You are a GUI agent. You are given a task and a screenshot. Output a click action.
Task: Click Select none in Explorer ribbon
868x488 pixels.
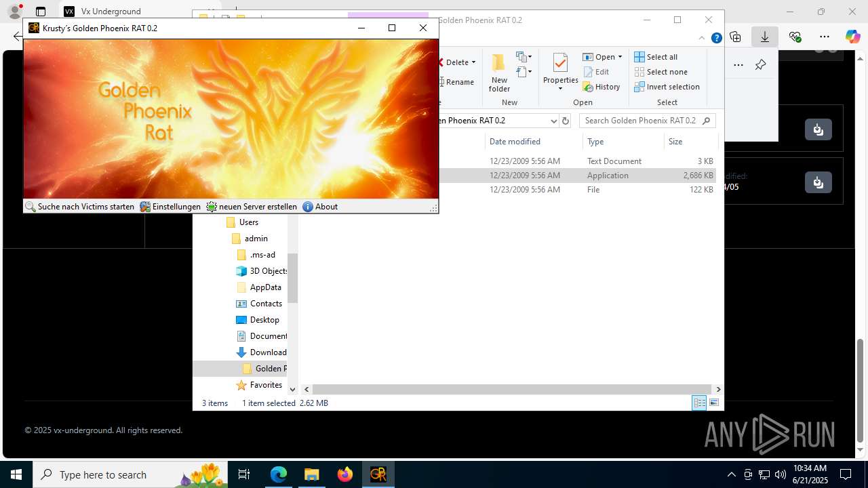tap(660, 72)
